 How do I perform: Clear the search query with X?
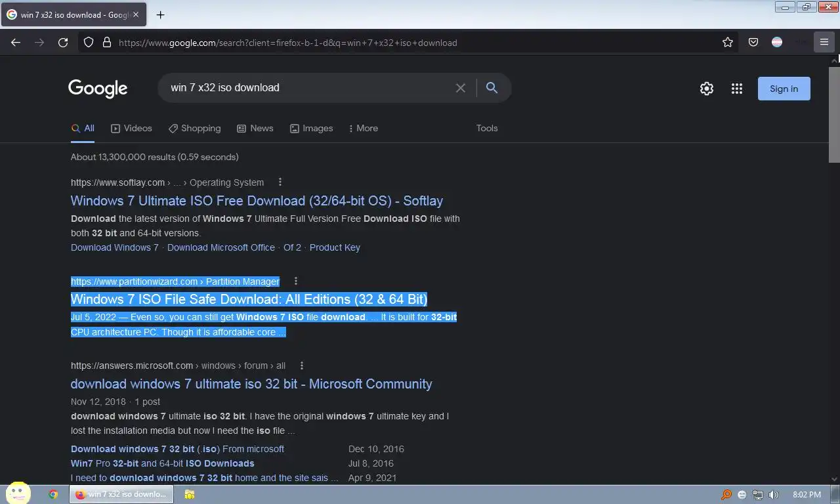click(x=461, y=88)
